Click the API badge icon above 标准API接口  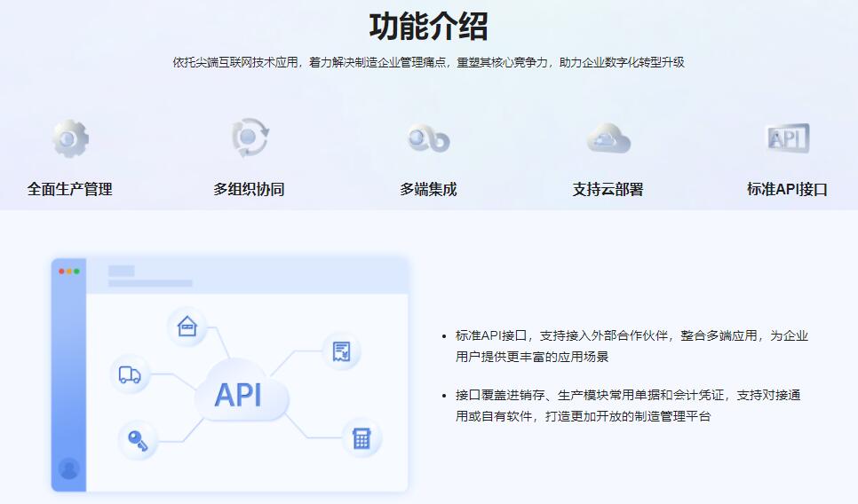[787, 138]
